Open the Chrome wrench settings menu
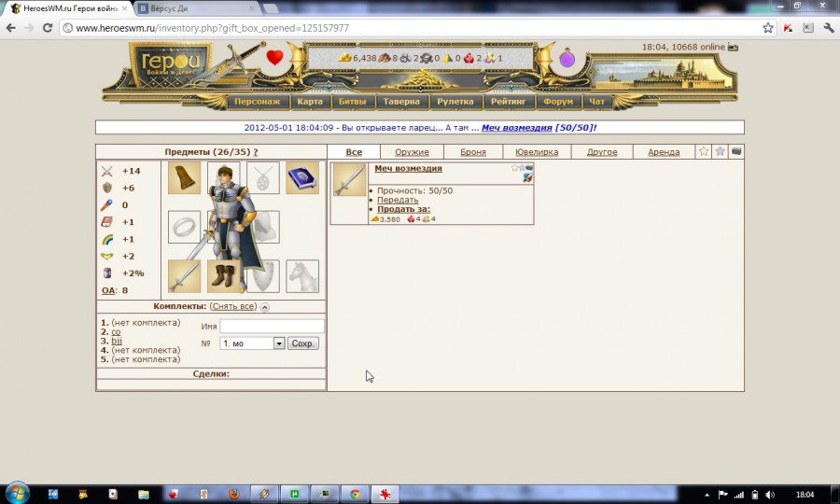The width and height of the screenshot is (840, 504). [828, 28]
